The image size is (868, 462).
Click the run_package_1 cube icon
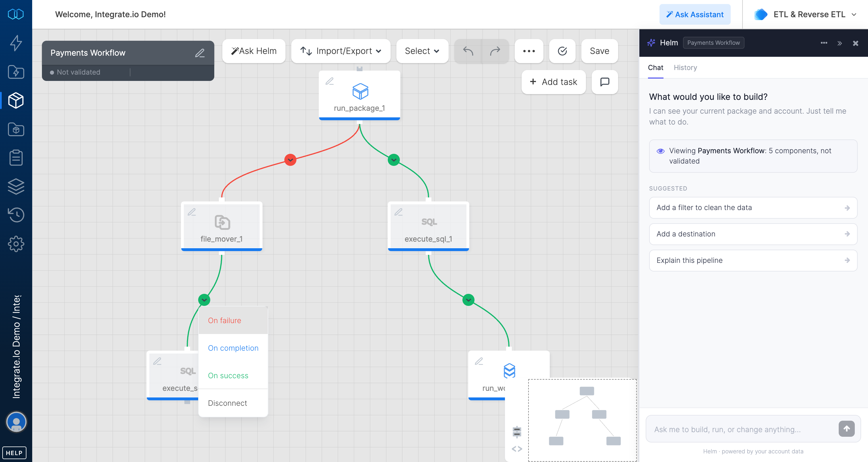(x=360, y=91)
